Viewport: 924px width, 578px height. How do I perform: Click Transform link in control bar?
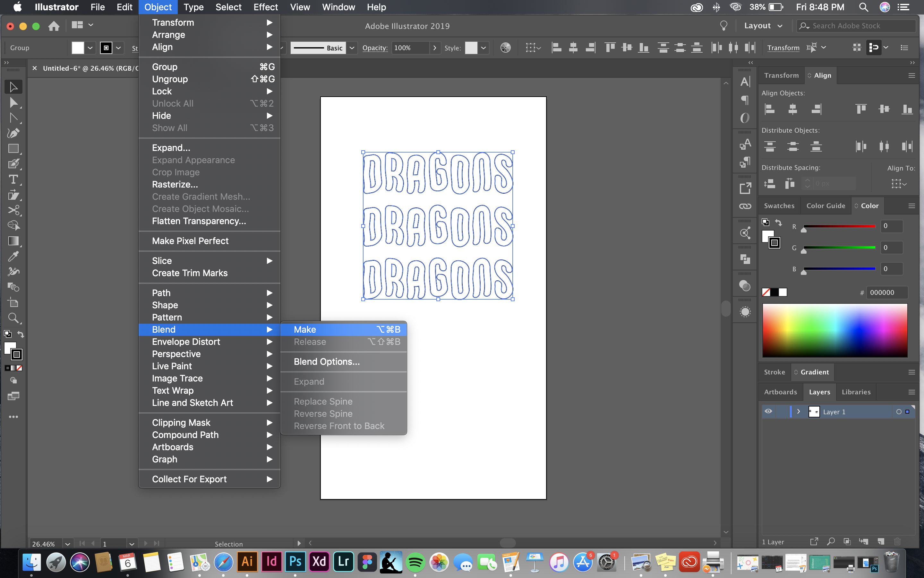pos(783,48)
